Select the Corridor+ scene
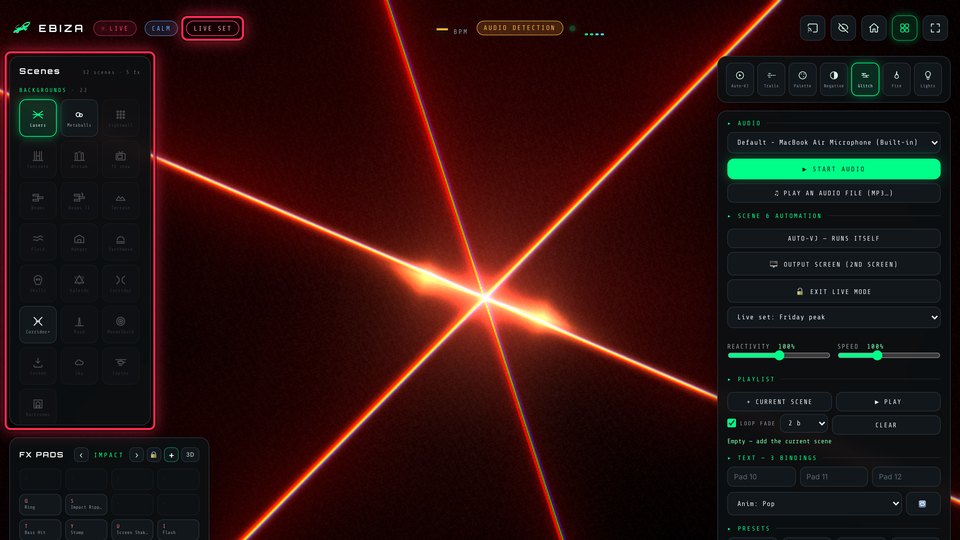The width and height of the screenshot is (960, 540). 38,324
